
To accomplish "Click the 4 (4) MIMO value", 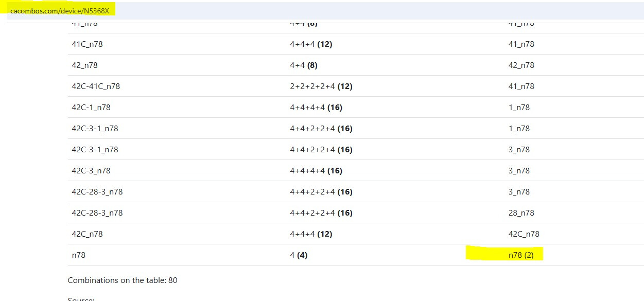I will click(299, 255).
